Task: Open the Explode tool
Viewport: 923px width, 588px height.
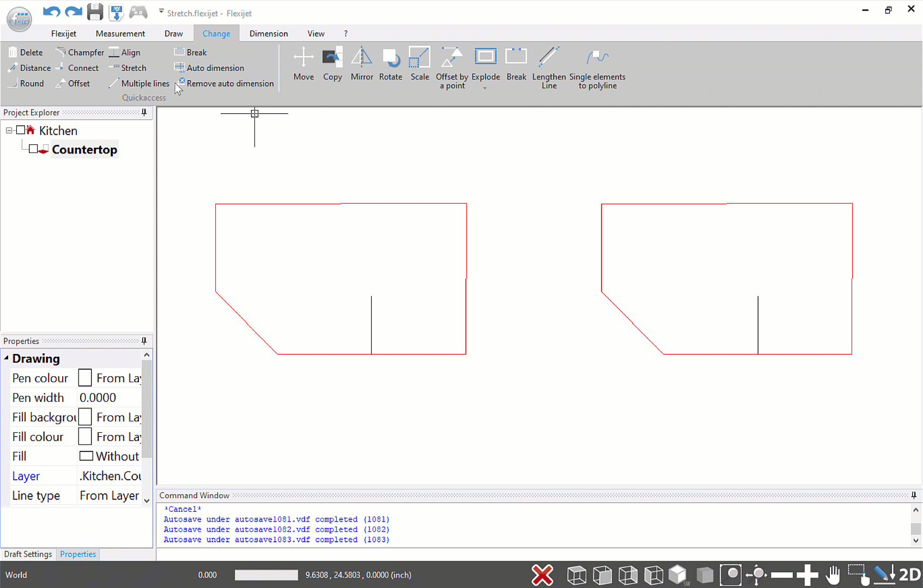Action: pyautogui.click(x=485, y=63)
